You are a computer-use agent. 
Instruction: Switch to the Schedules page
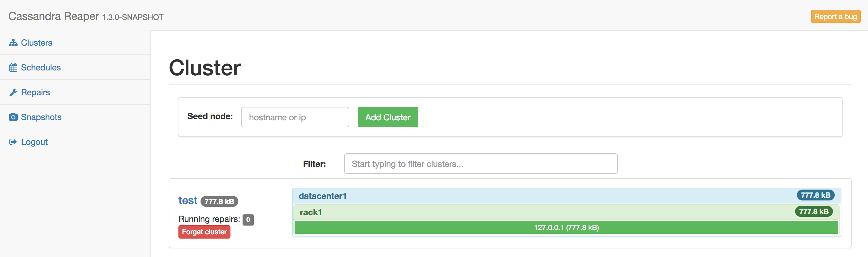[41, 67]
